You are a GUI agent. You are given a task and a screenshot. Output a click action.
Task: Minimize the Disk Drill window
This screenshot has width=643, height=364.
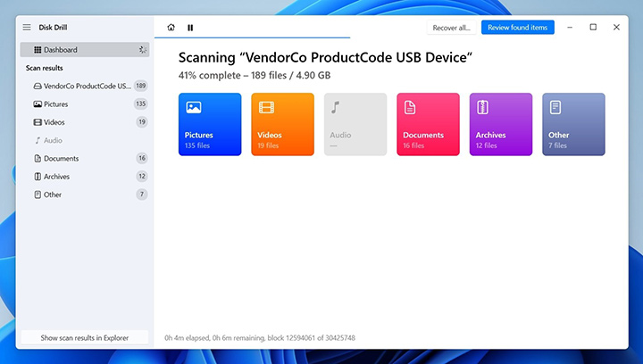(x=570, y=28)
